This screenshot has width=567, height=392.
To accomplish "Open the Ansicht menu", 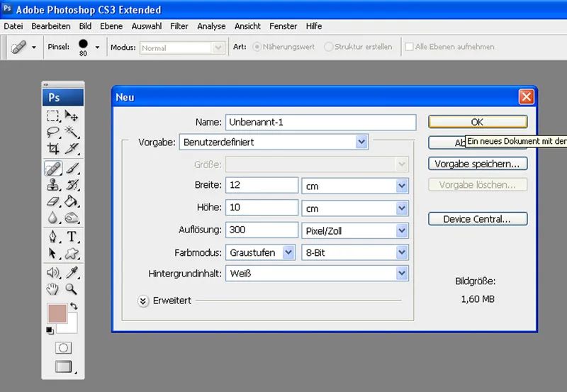I will (x=247, y=26).
